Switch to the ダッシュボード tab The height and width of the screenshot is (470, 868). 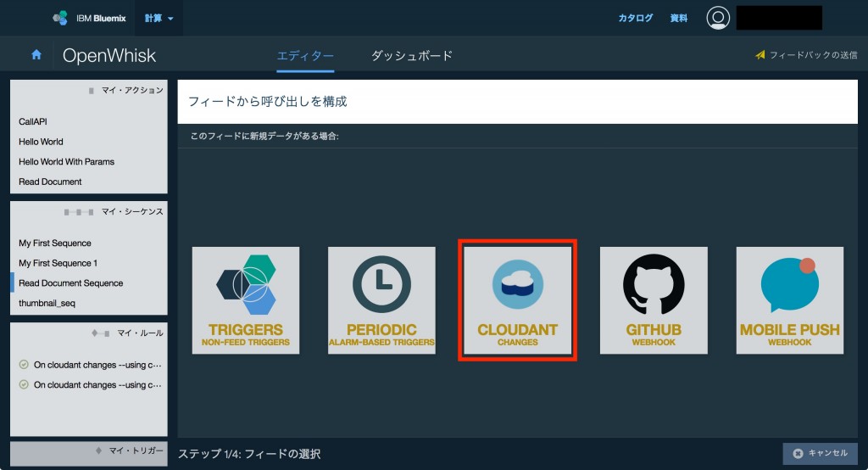(x=412, y=55)
